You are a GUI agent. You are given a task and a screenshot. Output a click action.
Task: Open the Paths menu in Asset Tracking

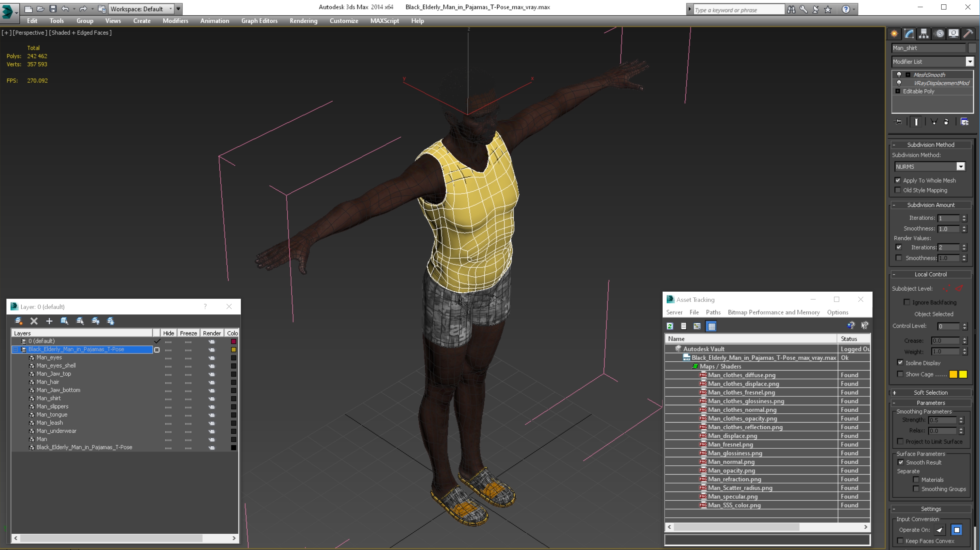coord(713,312)
